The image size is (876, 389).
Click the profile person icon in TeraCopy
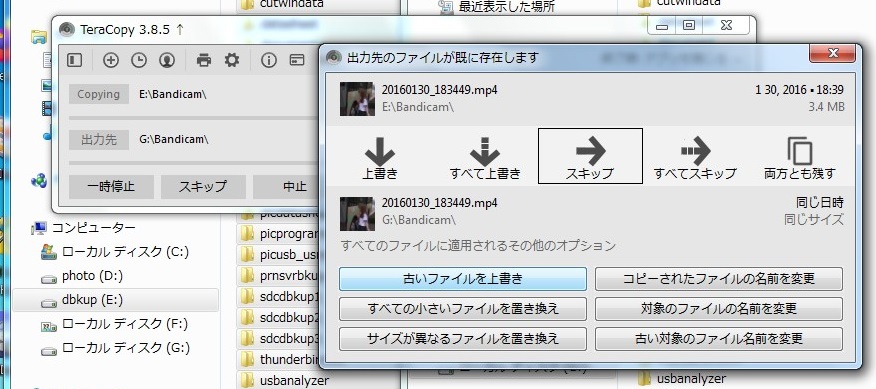coord(166,60)
